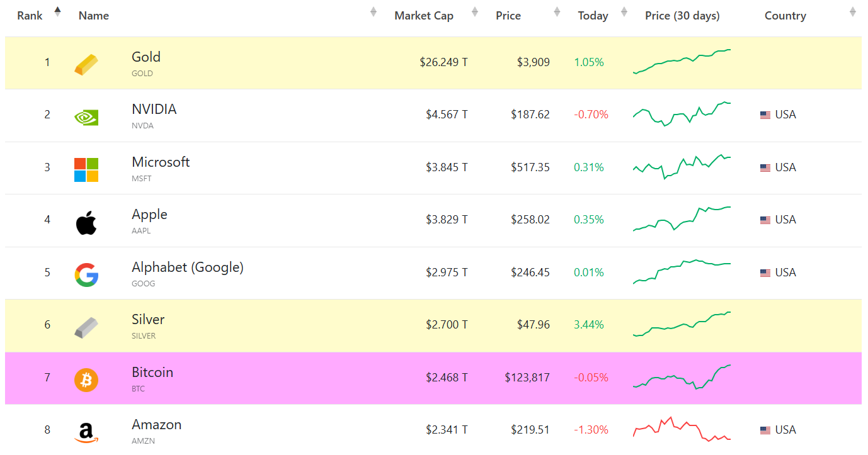Viewport: 868px width, 455px height.
Task: Click the Microsoft logo icon
Action: tap(86, 170)
